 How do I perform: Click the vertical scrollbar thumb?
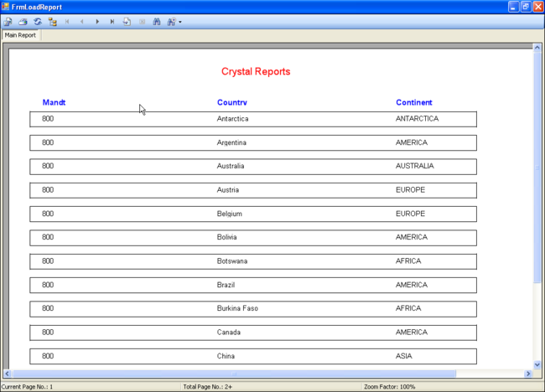tap(537, 168)
